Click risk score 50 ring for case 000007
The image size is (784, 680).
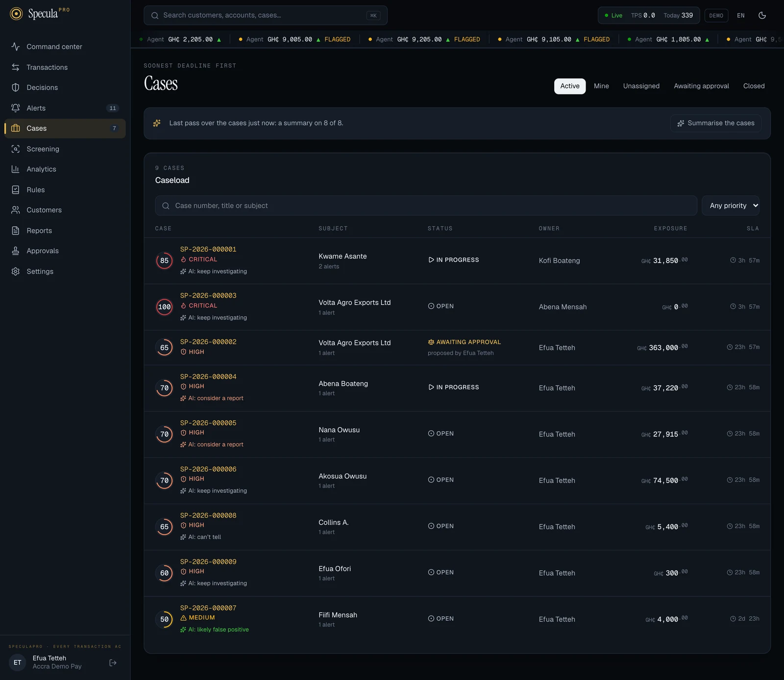(x=165, y=619)
